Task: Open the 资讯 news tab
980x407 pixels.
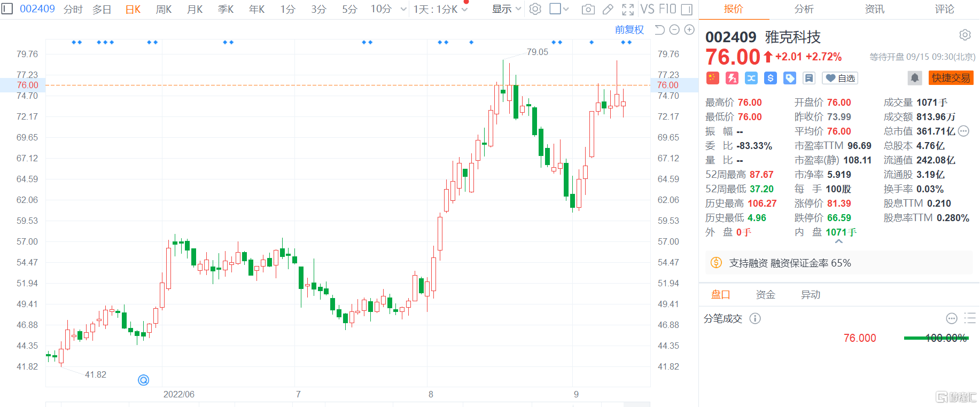Action: 874,9
